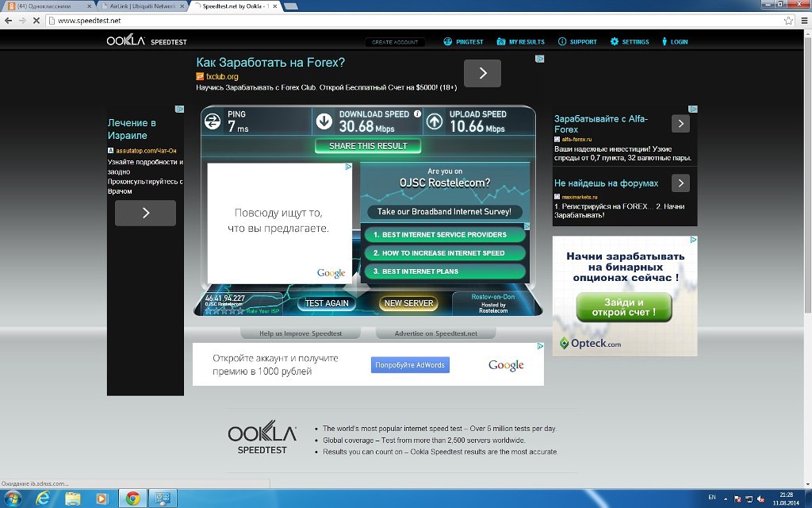Image resolution: width=812 pixels, height=508 pixels.
Task: Click the Login person icon
Action: tap(665, 41)
